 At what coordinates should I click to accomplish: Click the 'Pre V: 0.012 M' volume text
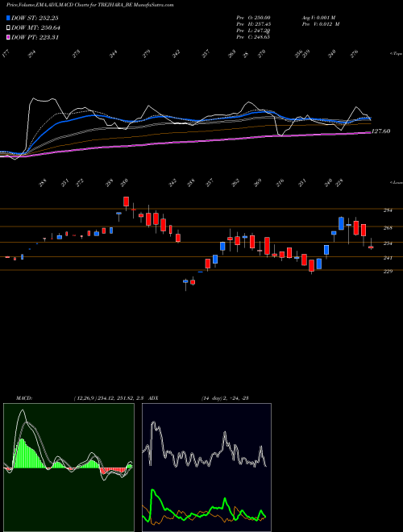(320, 23)
